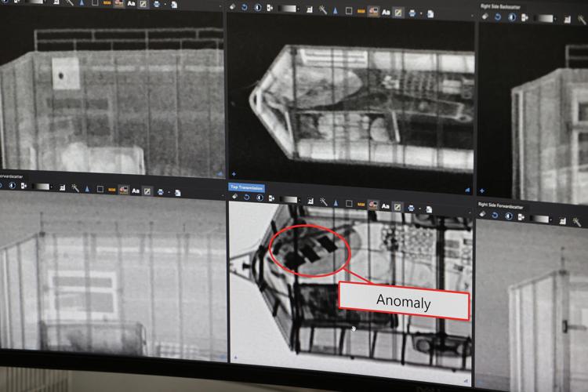The width and height of the screenshot is (588, 392).
Task: Open print options arrow in upper middle panel toolbar
Action: tap(421, 14)
